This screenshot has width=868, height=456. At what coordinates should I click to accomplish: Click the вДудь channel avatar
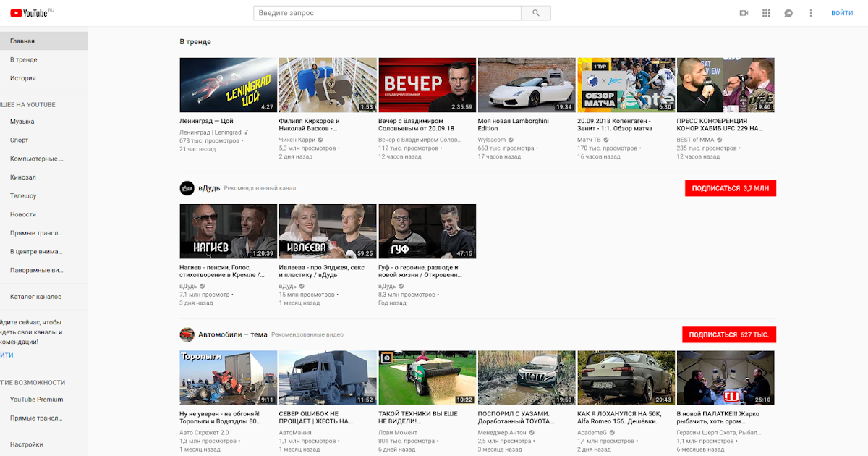187,188
